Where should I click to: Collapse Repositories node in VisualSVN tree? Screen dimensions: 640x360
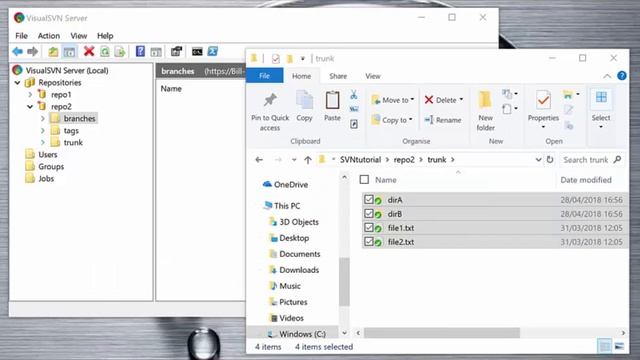coord(18,83)
